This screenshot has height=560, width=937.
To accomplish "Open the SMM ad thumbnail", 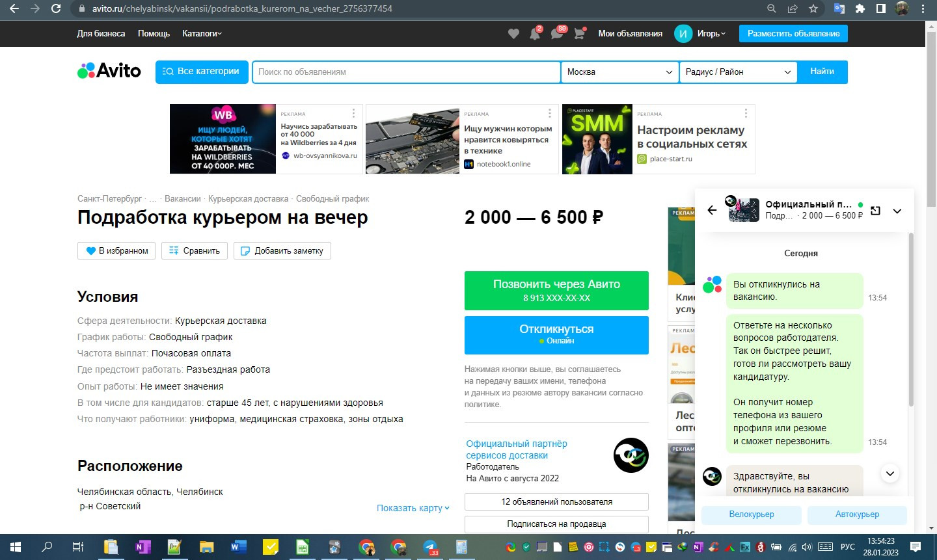I will [x=597, y=139].
